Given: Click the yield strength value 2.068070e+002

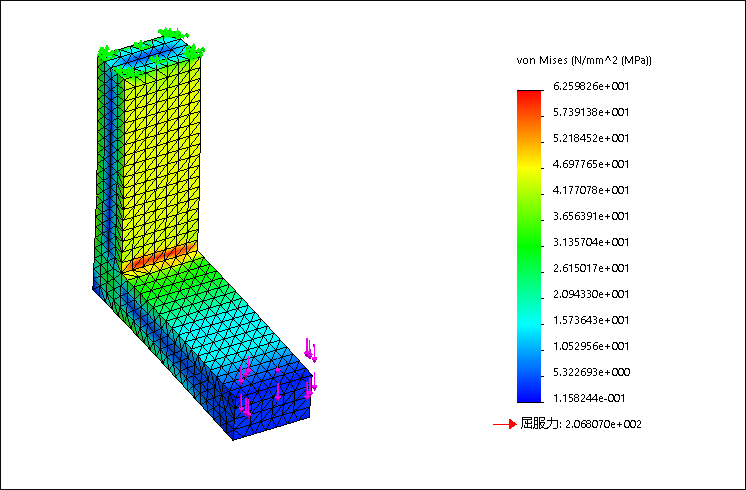Looking at the screenshot, I should click(603, 424).
